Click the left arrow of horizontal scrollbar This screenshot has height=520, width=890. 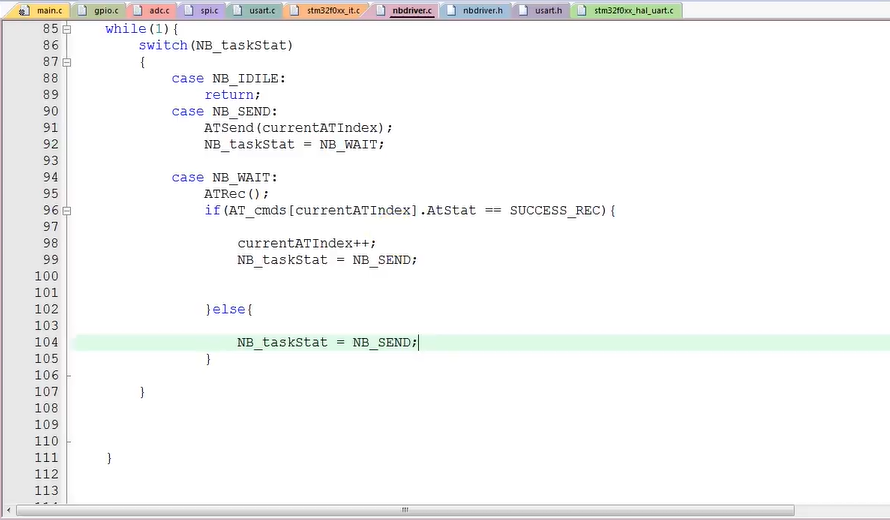point(9,510)
